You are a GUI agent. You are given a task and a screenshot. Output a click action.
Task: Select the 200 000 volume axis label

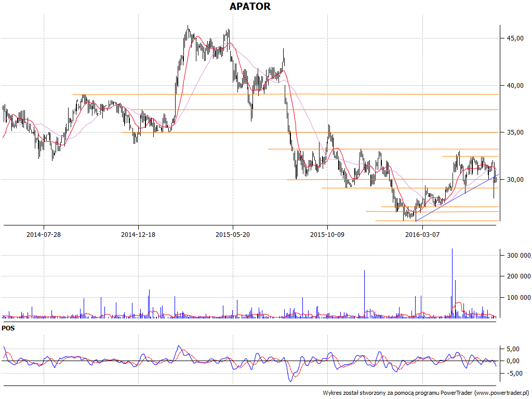(518, 276)
